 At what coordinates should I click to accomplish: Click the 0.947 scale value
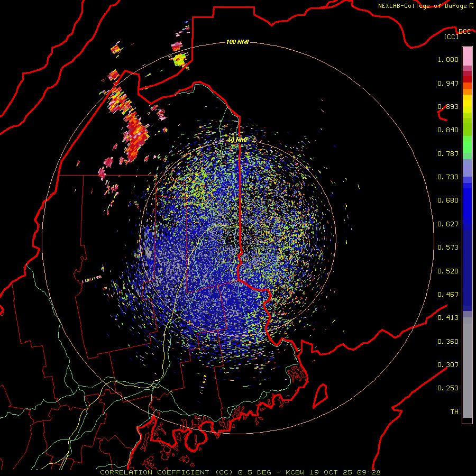point(448,83)
